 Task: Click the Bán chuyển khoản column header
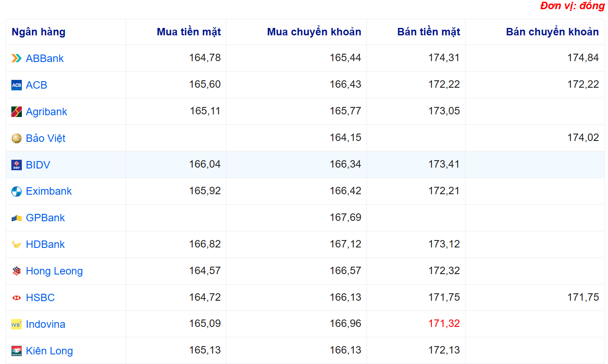click(x=552, y=32)
